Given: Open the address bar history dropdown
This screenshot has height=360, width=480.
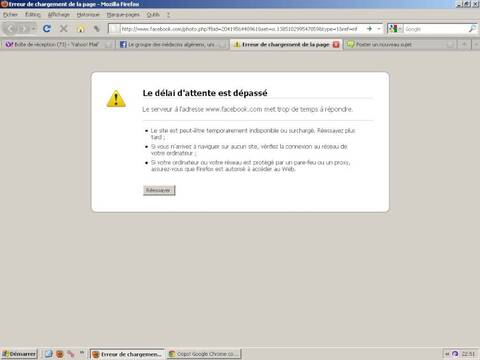Looking at the screenshot, I should [x=379, y=29].
